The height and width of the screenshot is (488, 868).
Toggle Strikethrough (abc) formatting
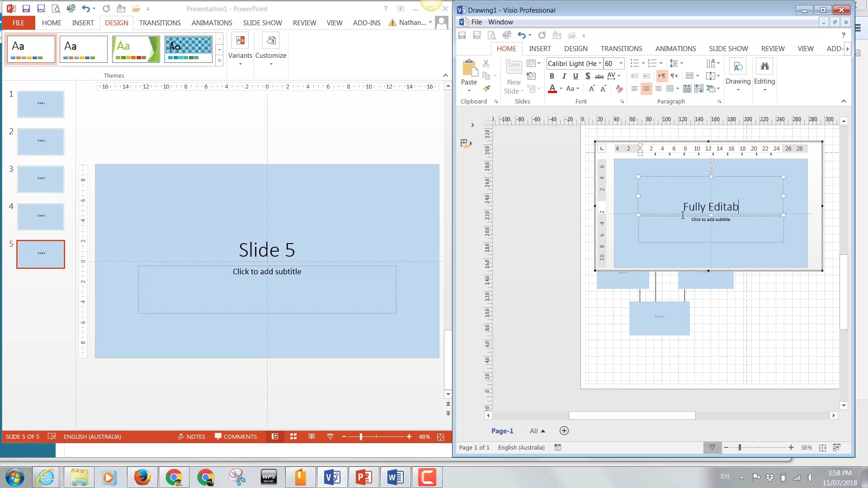coord(599,76)
